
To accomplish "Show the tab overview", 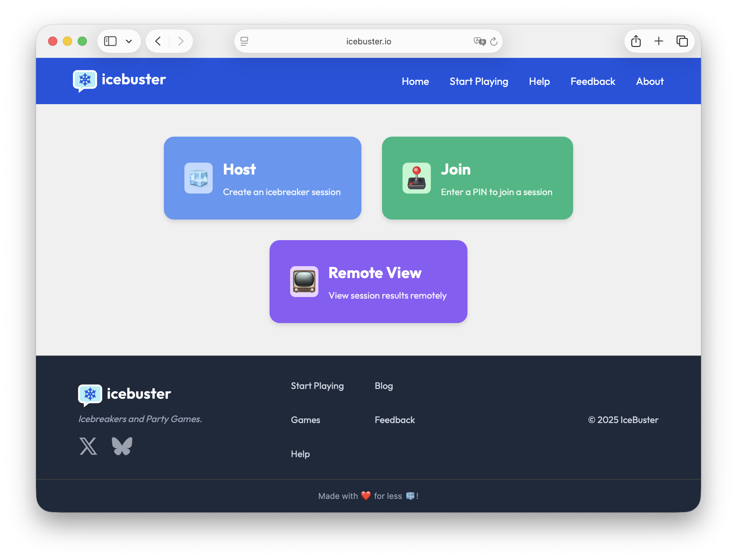I will point(682,41).
